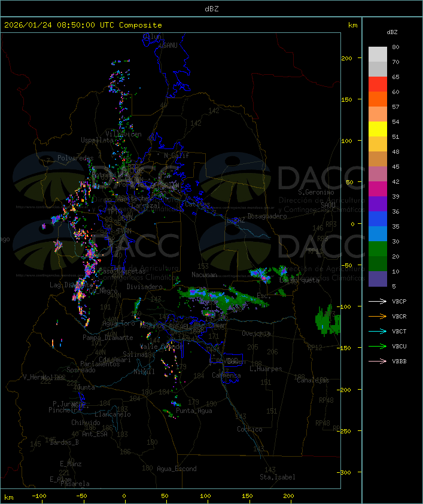The width and height of the screenshot is (423, 504).
Task: Click the Uspallata town label
Action: [96, 140]
